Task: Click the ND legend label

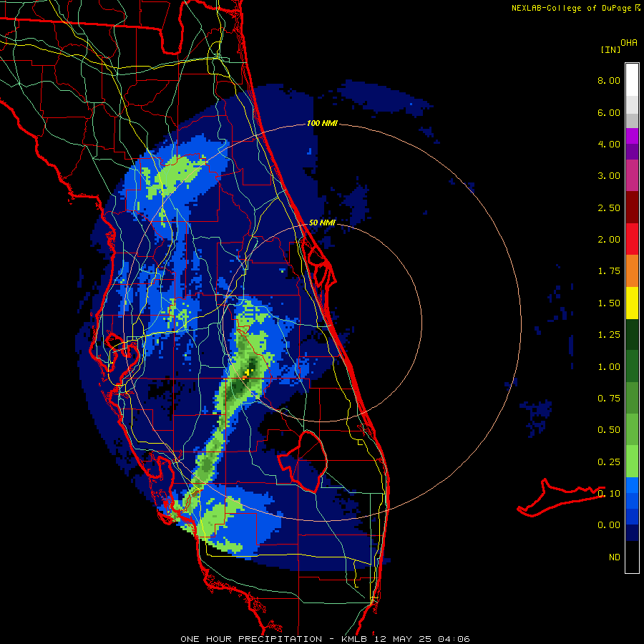Action: [615, 557]
